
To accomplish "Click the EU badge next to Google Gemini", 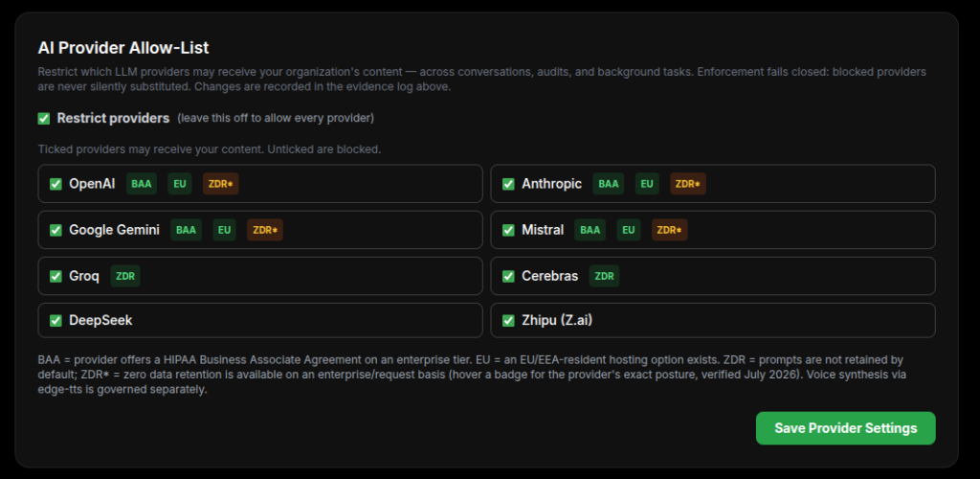I will [x=224, y=230].
